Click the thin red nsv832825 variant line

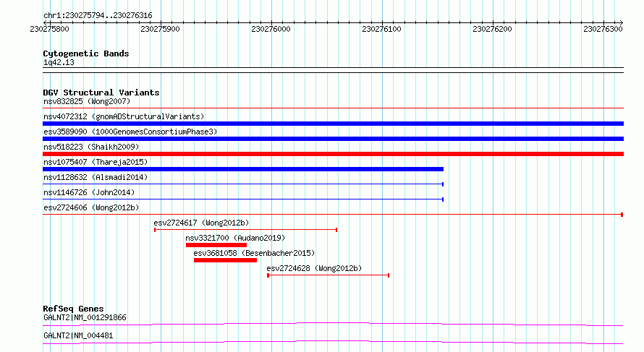click(x=333, y=108)
